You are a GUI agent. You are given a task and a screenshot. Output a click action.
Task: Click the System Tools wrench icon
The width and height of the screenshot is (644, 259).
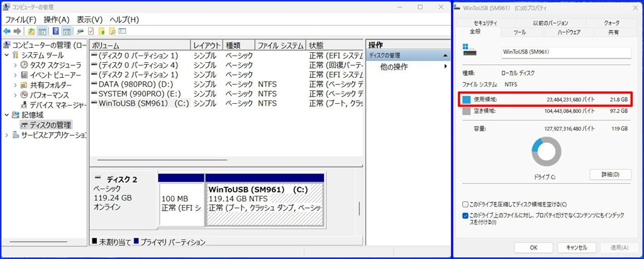pyautogui.click(x=16, y=55)
